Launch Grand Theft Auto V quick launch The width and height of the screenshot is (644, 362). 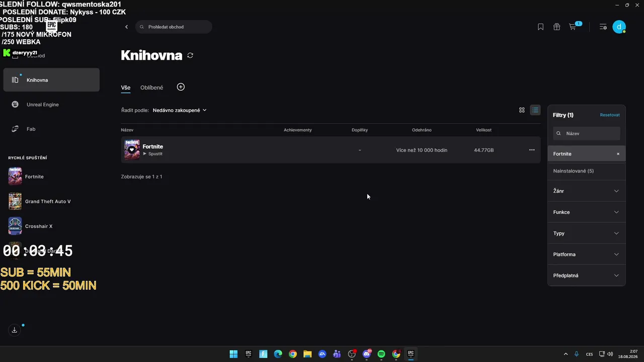click(15, 201)
